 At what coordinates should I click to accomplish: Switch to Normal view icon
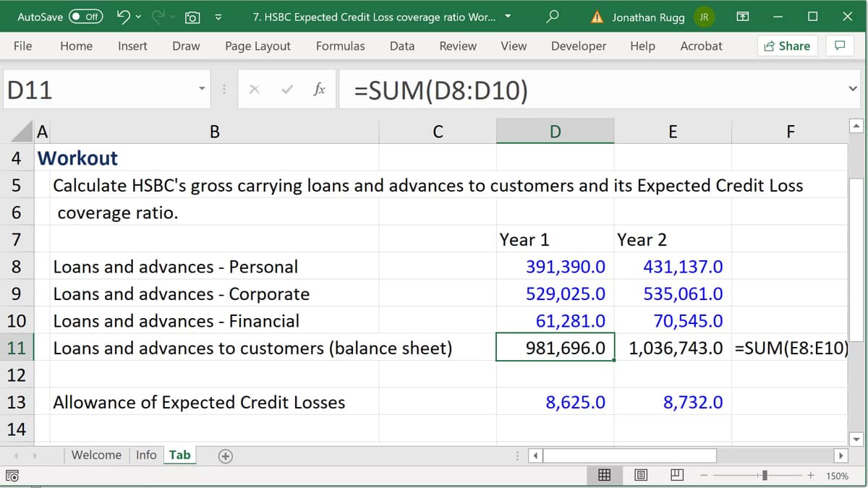(604, 476)
